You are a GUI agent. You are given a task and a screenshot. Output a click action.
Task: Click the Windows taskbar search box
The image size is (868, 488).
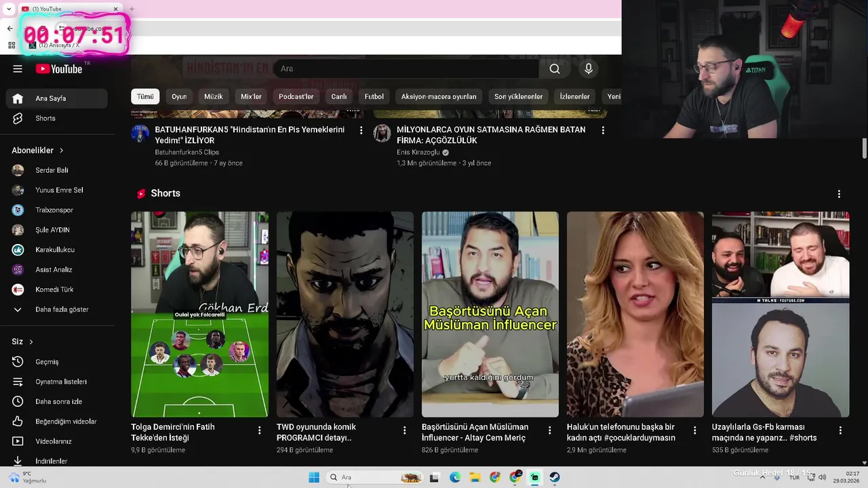click(375, 477)
